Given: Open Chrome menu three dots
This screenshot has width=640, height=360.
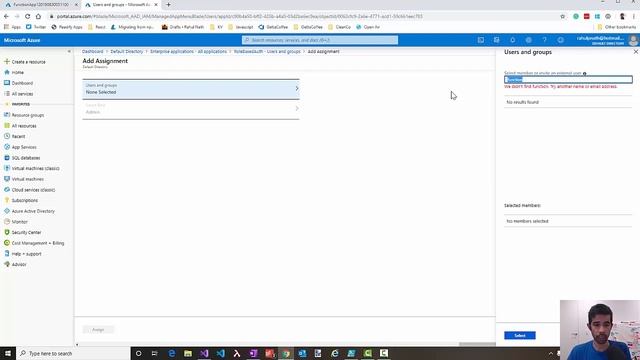Looking at the screenshot, I should (x=634, y=16).
